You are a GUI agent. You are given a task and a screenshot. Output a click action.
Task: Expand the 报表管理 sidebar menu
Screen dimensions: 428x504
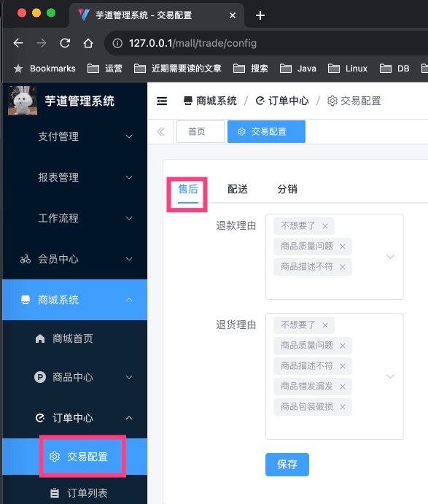pos(75,177)
